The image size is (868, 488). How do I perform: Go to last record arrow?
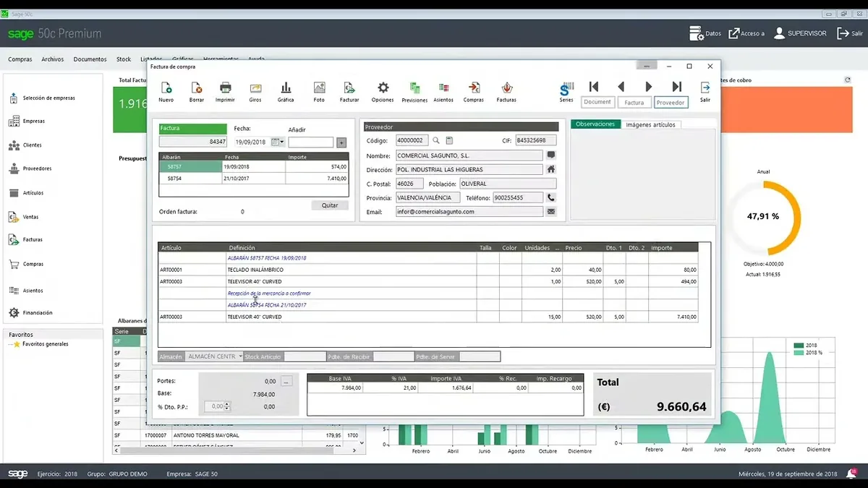point(676,87)
